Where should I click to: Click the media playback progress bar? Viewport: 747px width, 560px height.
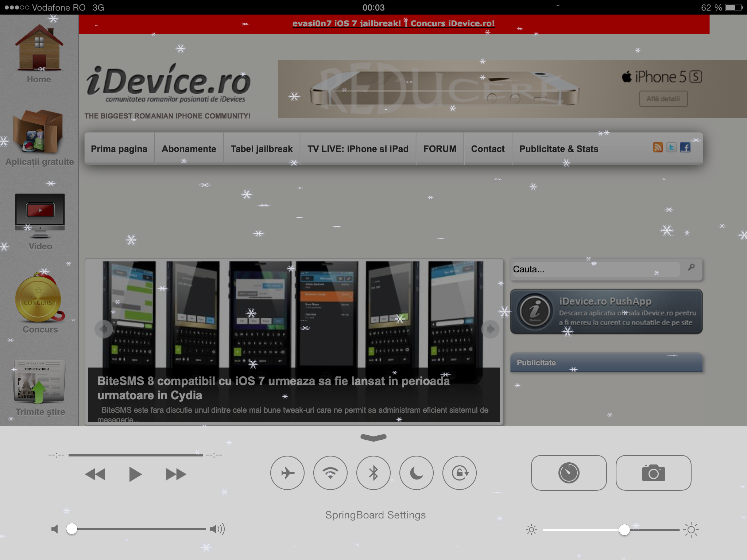coord(135,455)
